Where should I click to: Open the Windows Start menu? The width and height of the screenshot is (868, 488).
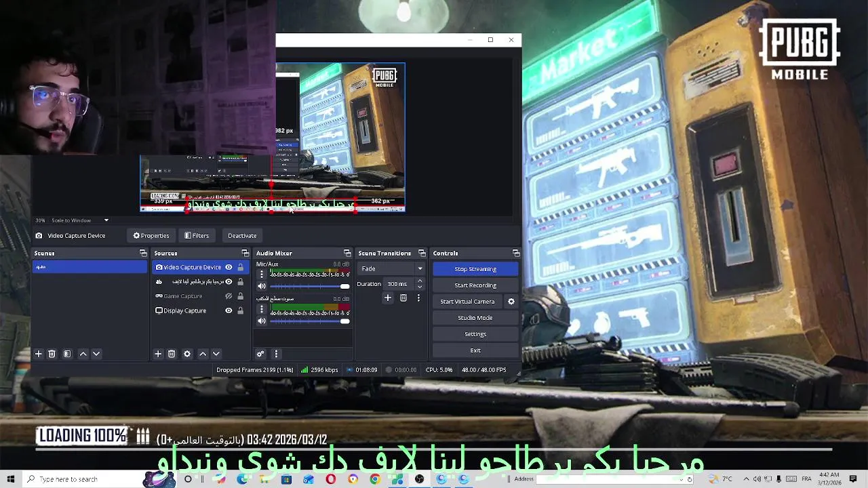click(x=11, y=479)
